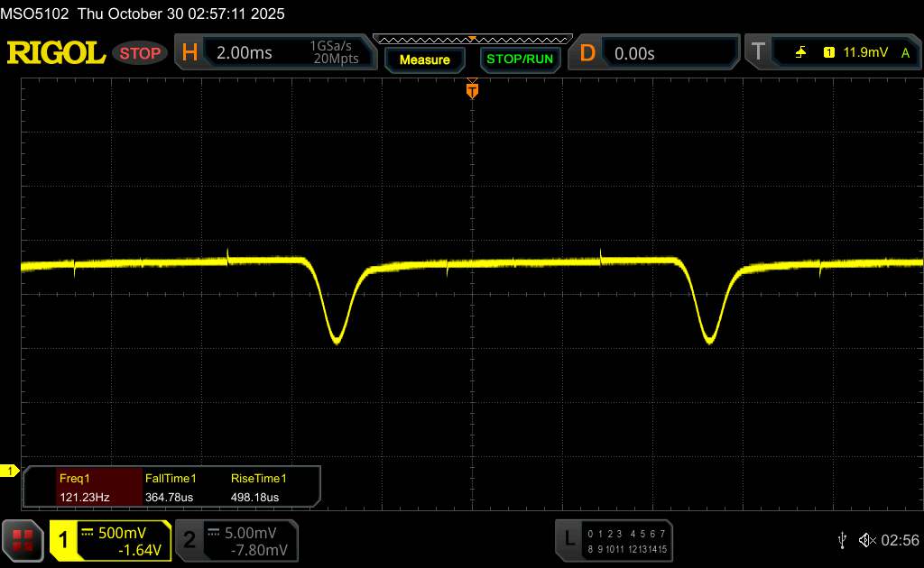Click the orange D delay icon
Screen dimensions: 924x568
pos(587,53)
